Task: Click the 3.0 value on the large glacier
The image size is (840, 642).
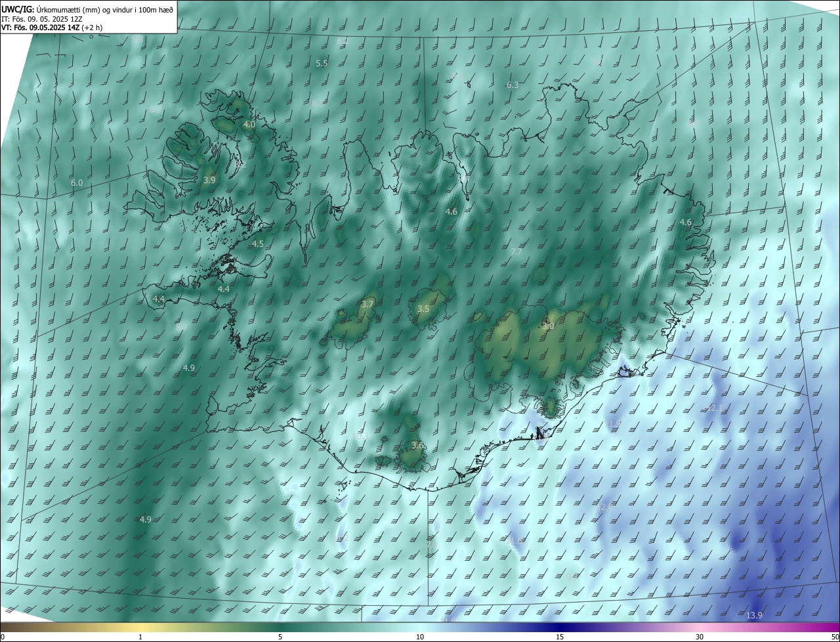Action: pyautogui.click(x=549, y=326)
